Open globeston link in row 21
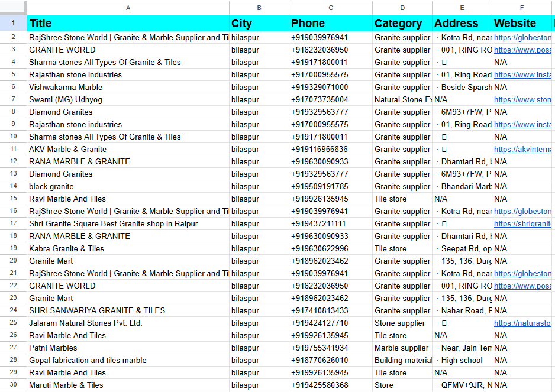Image resolution: width=555 pixels, height=392 pixels. (x=522, y=274)
